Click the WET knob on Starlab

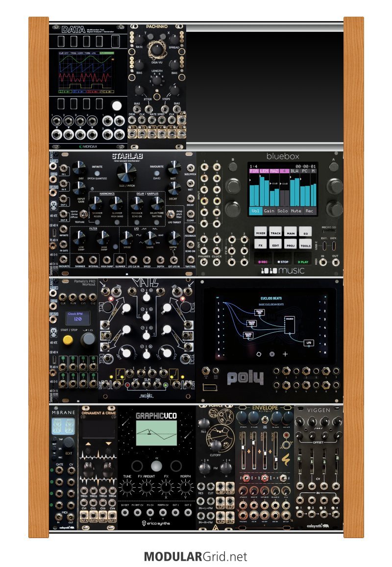(173, 168)
